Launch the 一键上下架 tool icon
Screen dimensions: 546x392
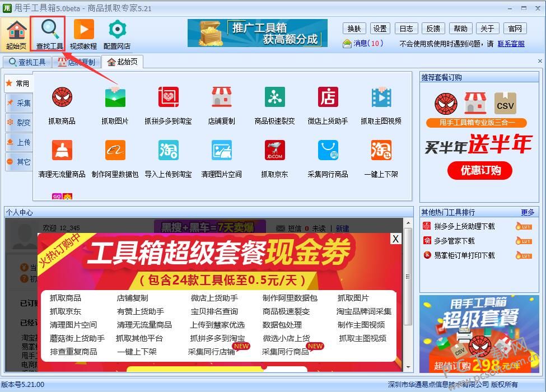point(381,150)
